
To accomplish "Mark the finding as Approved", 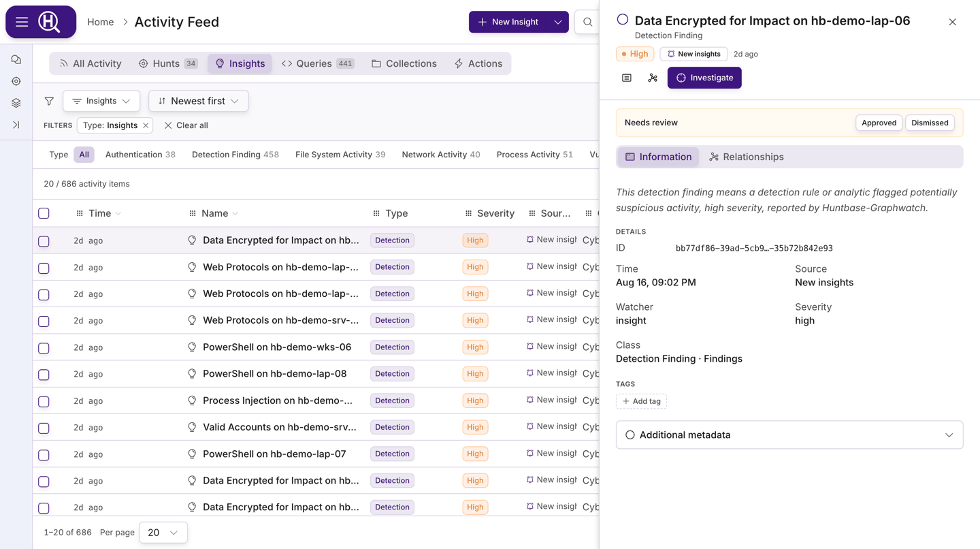I will [x=879, y=123].
